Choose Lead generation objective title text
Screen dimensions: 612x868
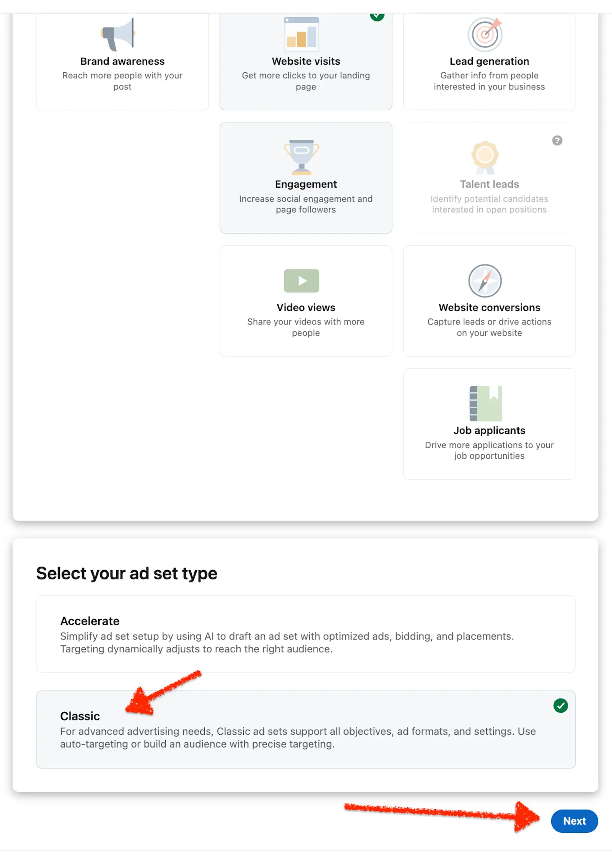pyautogui.click(x=489, y=62)
